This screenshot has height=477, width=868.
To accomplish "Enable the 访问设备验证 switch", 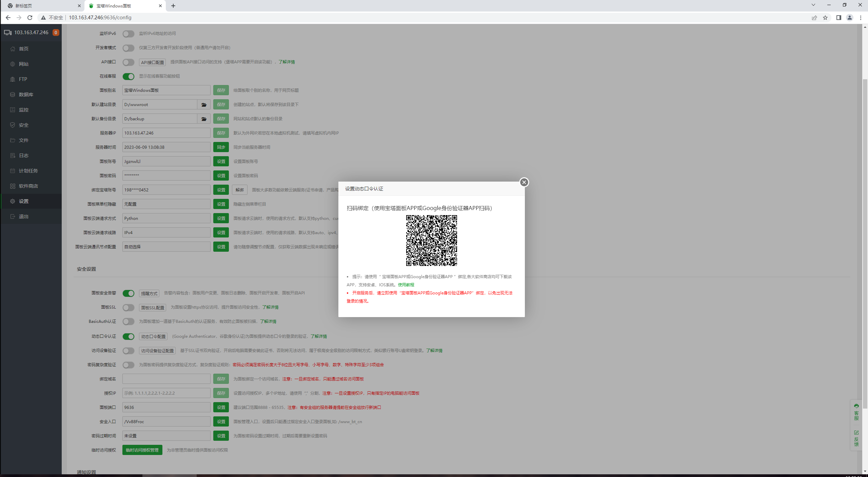I will point(129,351).
